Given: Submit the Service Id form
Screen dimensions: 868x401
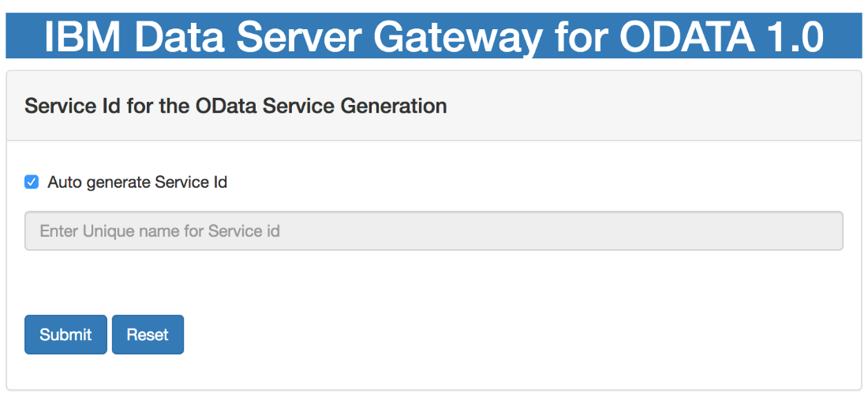Looking at the screenshot, I should 65,335.
